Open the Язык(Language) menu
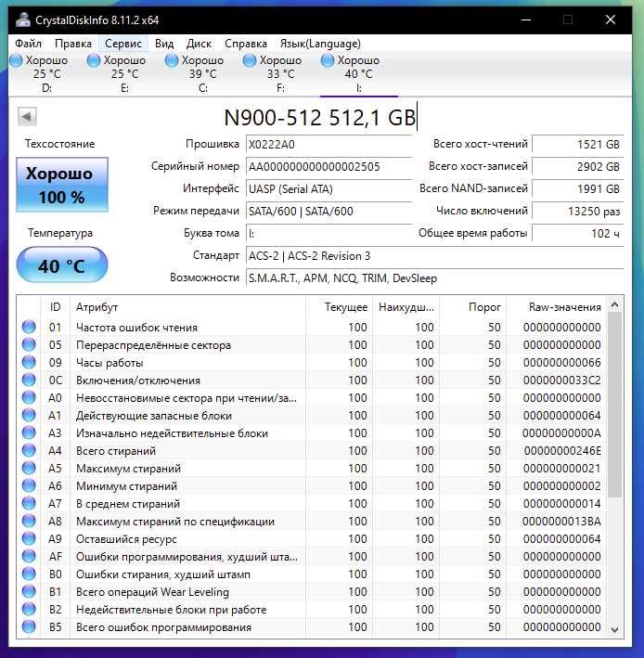The width and height of the screenshot is (644, 658). pyautogui.click(x=320, y=44)
